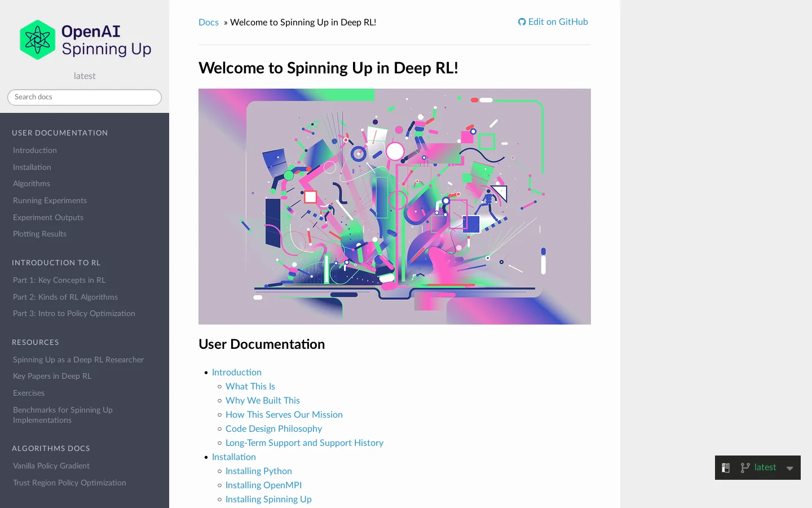
Task: Open the latest version label in flyout
Action: (765, 467)
